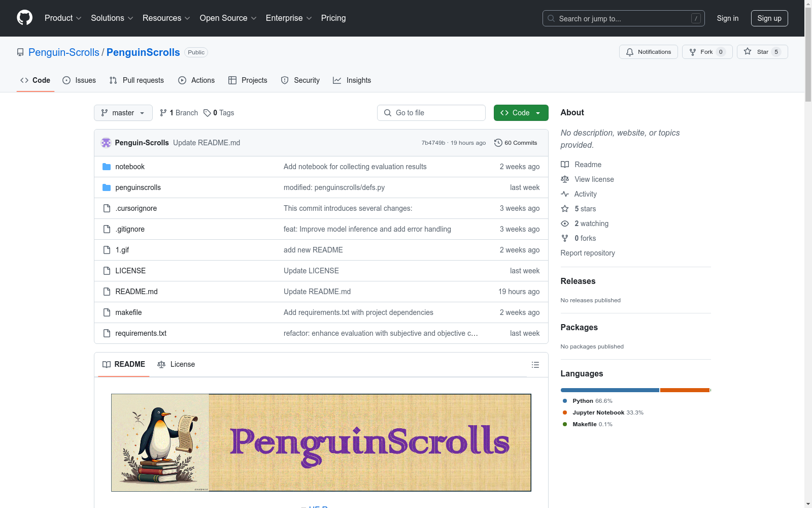Click the .cursorignore file icon
Screen dimensions: 812x508
click(x=107, y=208)
